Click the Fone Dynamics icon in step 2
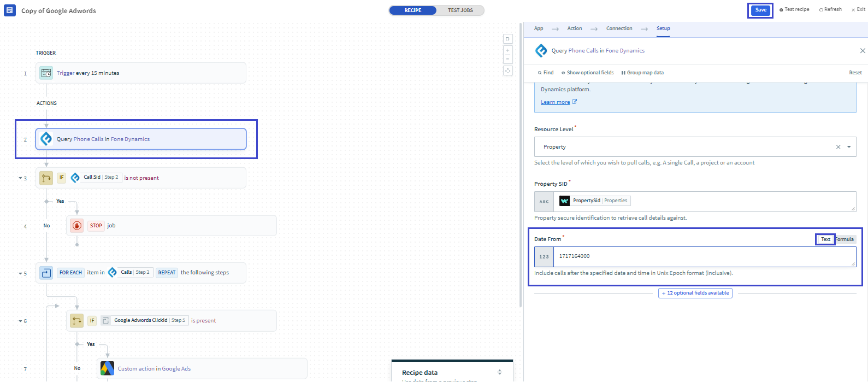 point(46,139)
